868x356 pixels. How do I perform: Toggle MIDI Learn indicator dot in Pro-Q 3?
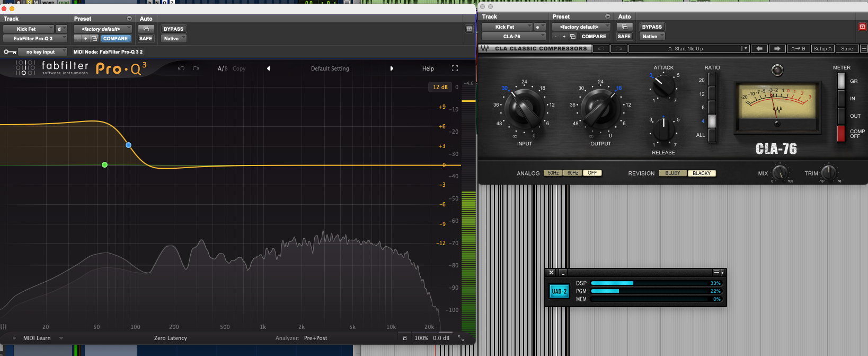point(14,338)
